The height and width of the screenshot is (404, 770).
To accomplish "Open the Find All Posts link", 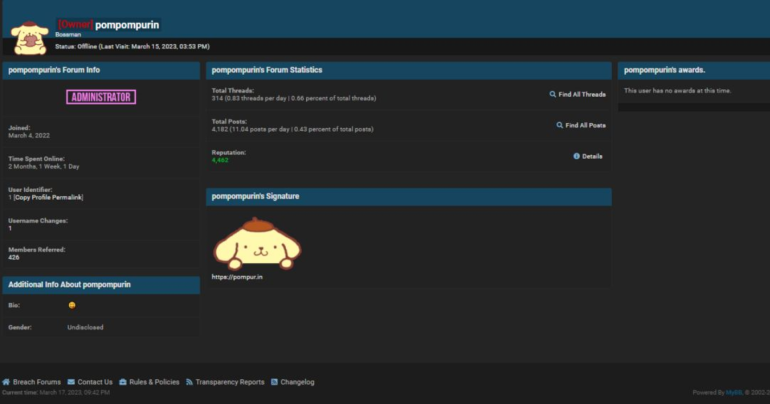I will (585, 125).
